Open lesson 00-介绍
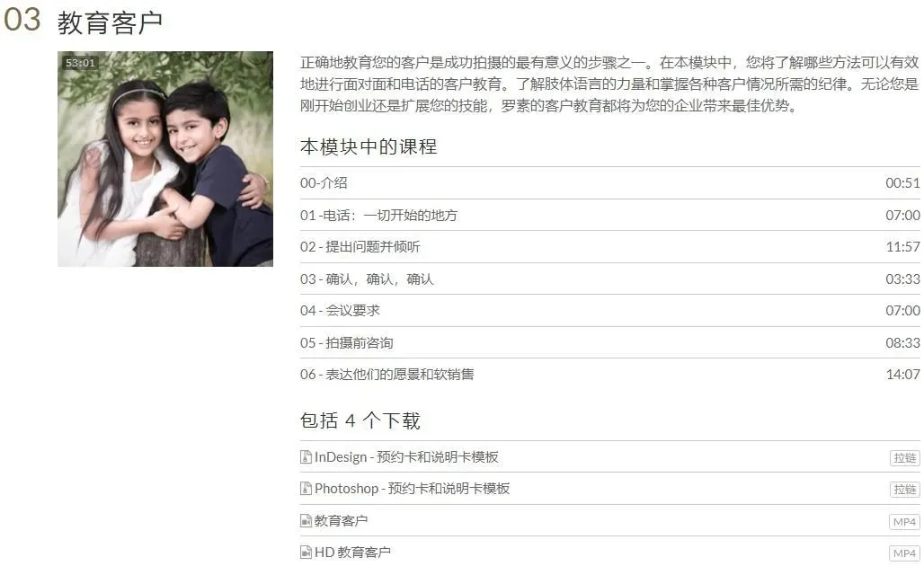The height and width of the screenshot is (566, 924). point(610,183)
